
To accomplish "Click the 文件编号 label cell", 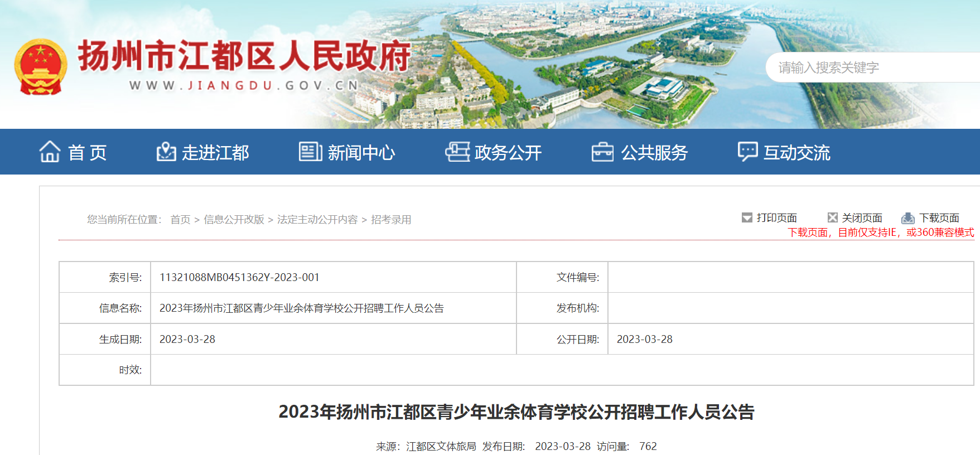I will click(x=562, y=277).
